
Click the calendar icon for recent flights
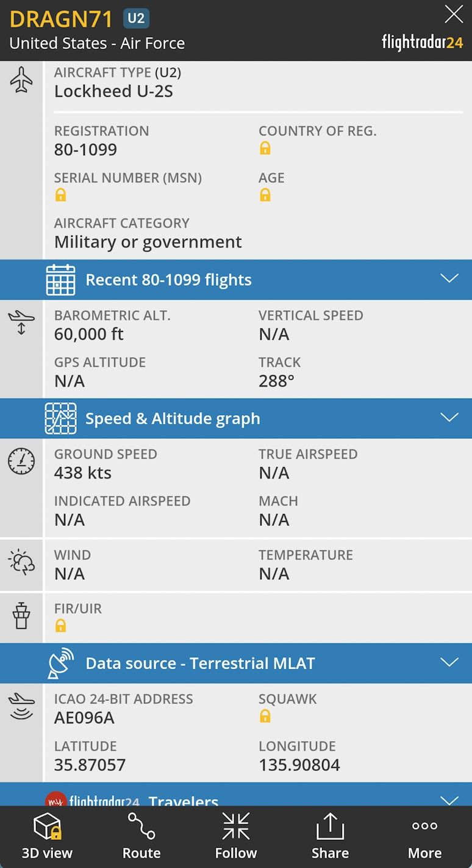61,280
